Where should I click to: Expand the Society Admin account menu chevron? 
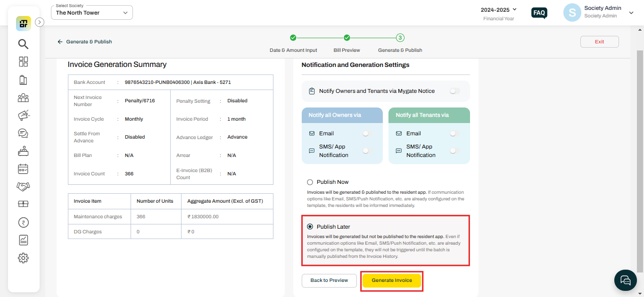[x=631, y=13]
